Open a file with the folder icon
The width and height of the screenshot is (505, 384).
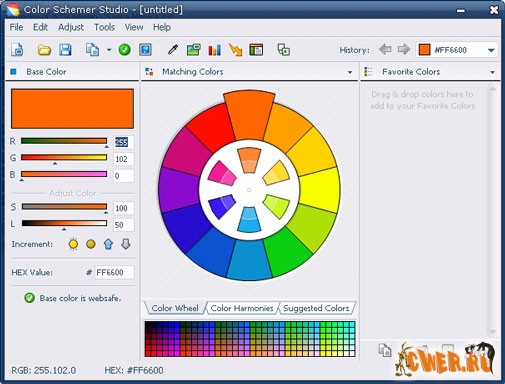pos(44,50)
